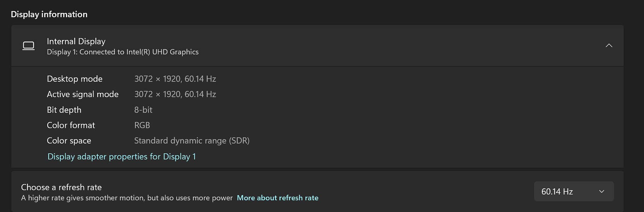Click the Internal Display title
Viewport: 644px width, 212px height.
coord(76,41)
